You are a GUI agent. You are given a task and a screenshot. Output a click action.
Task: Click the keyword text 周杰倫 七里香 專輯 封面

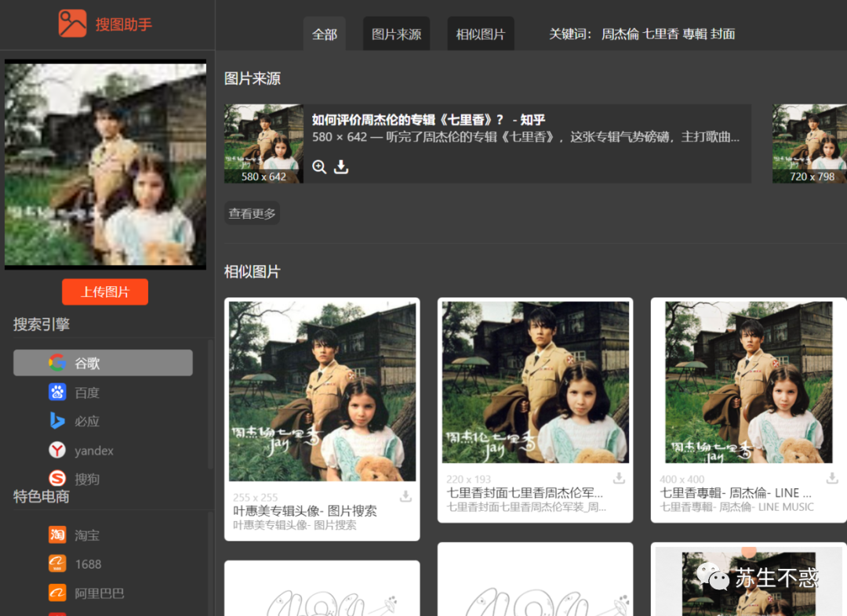[x=668, y=34]
